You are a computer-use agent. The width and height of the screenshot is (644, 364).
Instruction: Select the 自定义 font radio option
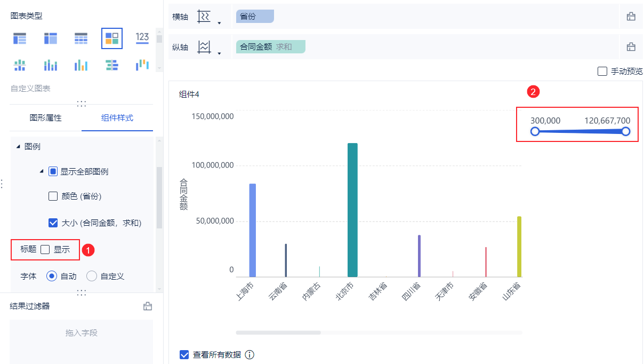pyautogui.click(x=92, y=276)
